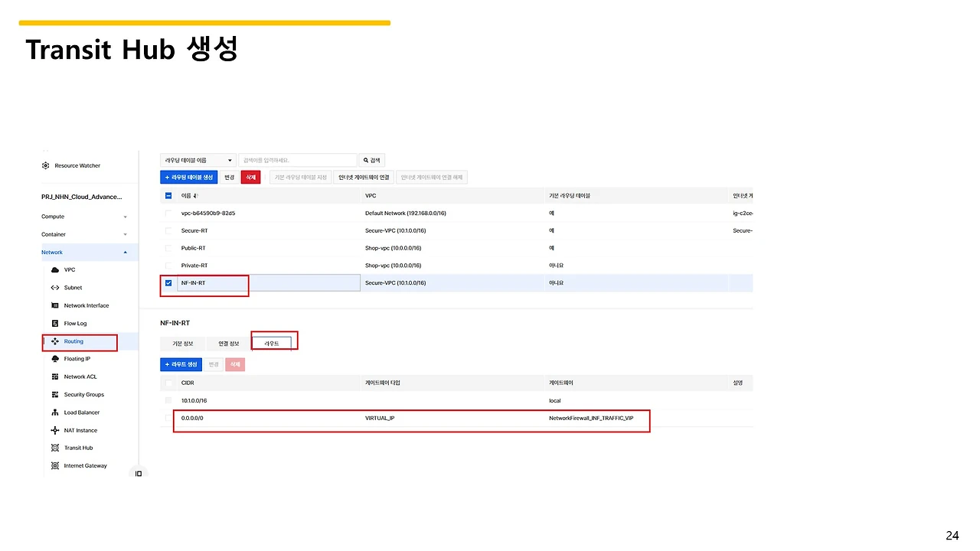The image size is (980, 551).
Task: Click the Public-RT table name
Action: [193, 248]
